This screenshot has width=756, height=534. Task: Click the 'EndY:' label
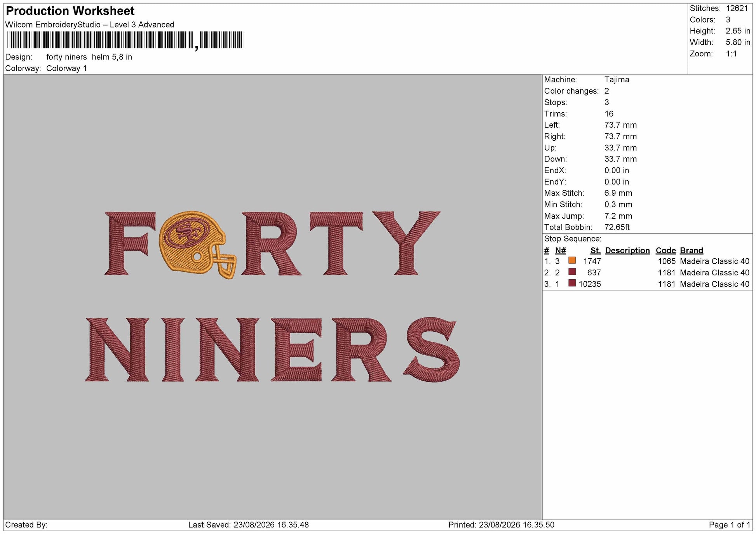click(x=555, y=182)
